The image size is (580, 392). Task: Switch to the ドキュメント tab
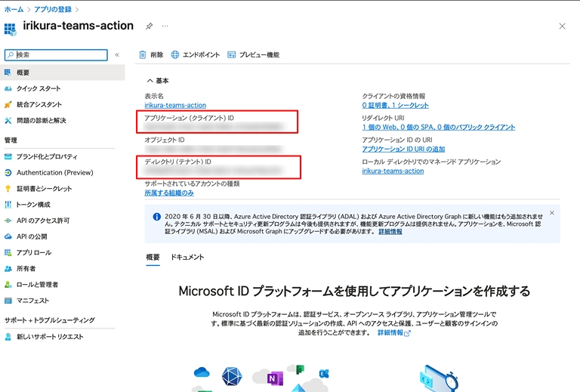pos(187,257)
